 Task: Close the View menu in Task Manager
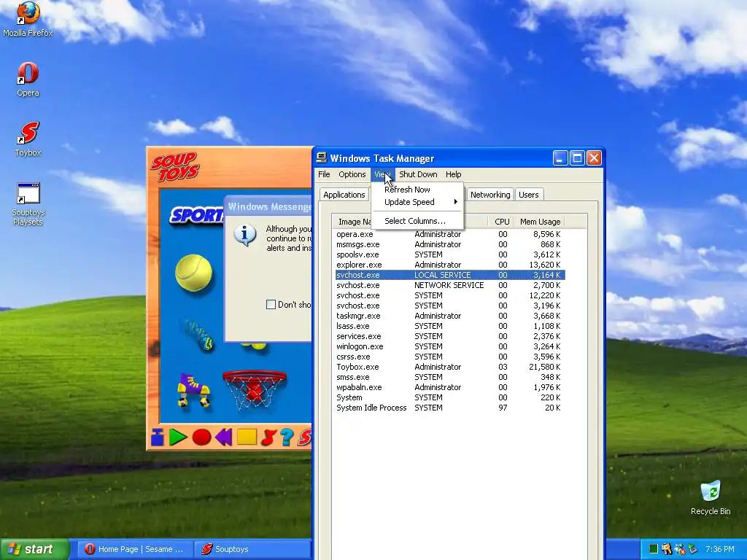pos(382,174)
